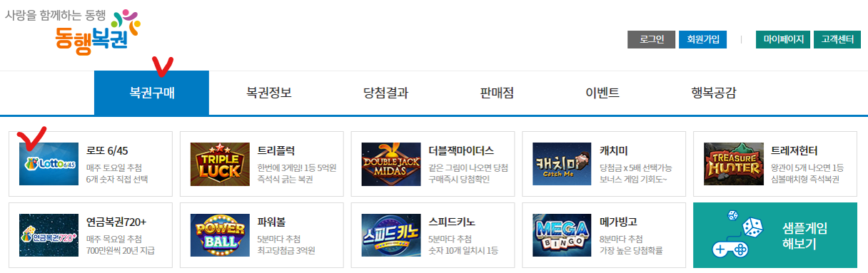The image size is (868, 273).
Task: Open the Catch Me game thumbnail
Action: pos(562,163)
